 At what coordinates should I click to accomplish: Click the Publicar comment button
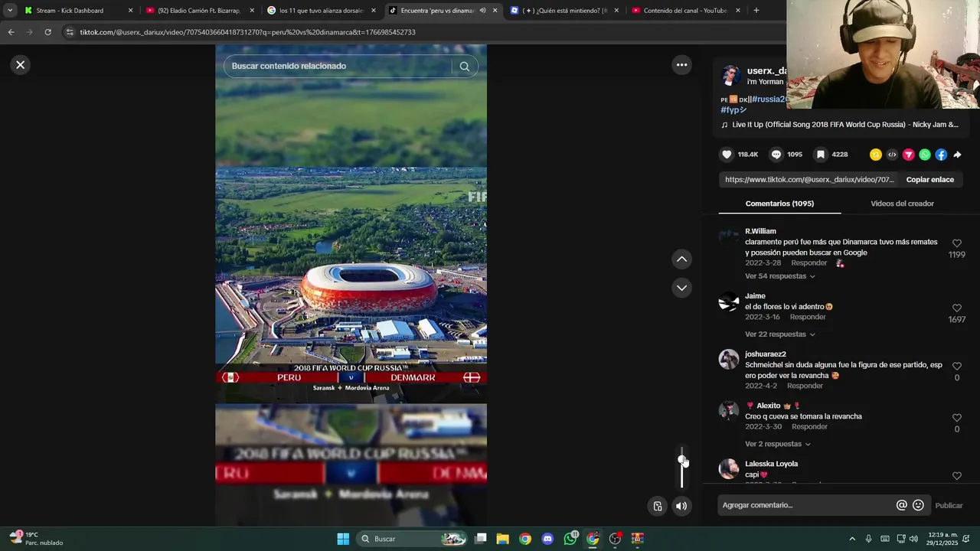949,505
